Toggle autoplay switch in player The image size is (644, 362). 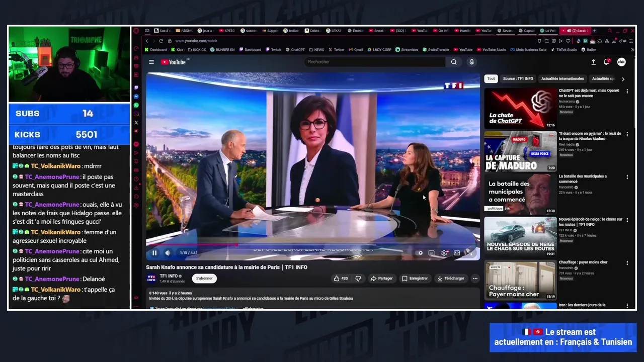[419, 253]
